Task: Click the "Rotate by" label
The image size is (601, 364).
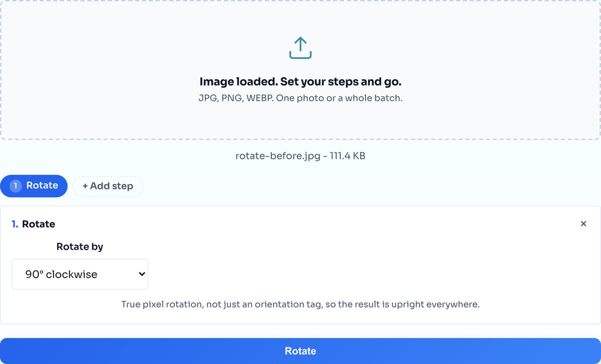Action: click(x=80, y=246)
